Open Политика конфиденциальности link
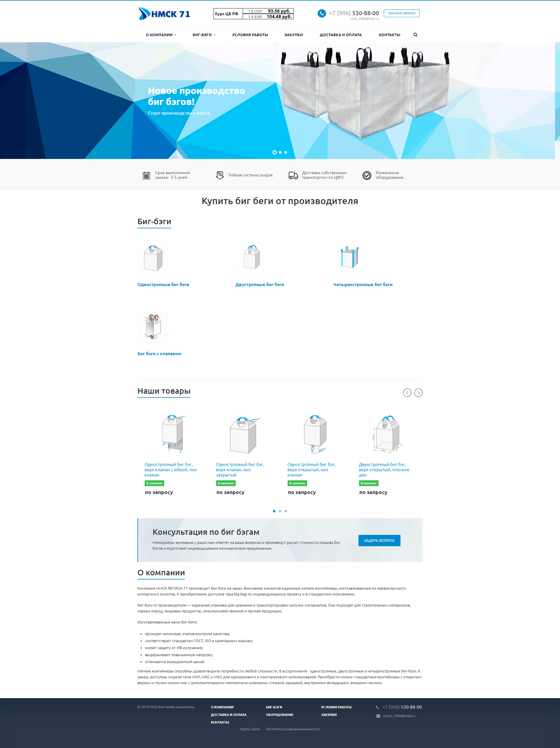 point(293,729)
